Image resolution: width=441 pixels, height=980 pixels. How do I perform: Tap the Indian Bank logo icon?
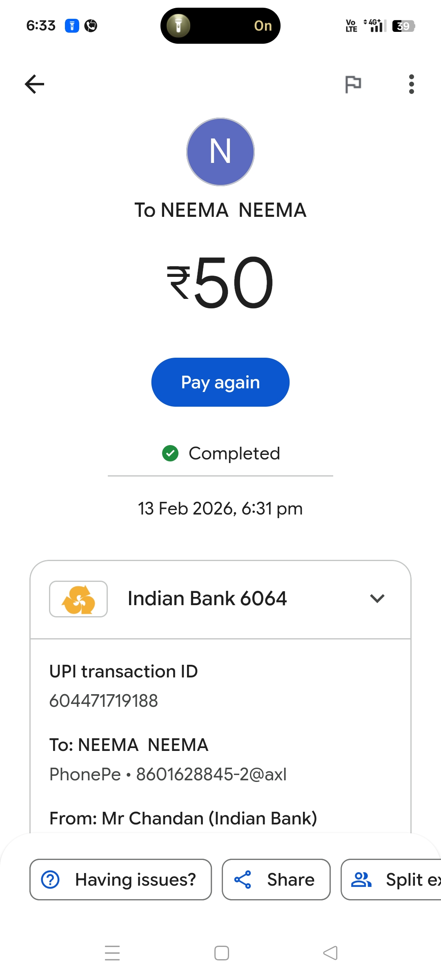pyautogui.click(x=78, y=599)
